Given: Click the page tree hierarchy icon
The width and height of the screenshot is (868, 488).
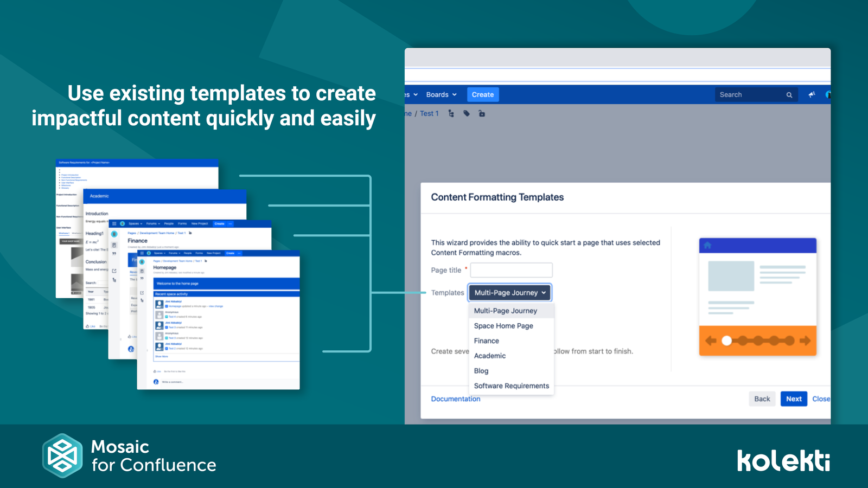Looking at the screenshot, I should coord(451,113).
